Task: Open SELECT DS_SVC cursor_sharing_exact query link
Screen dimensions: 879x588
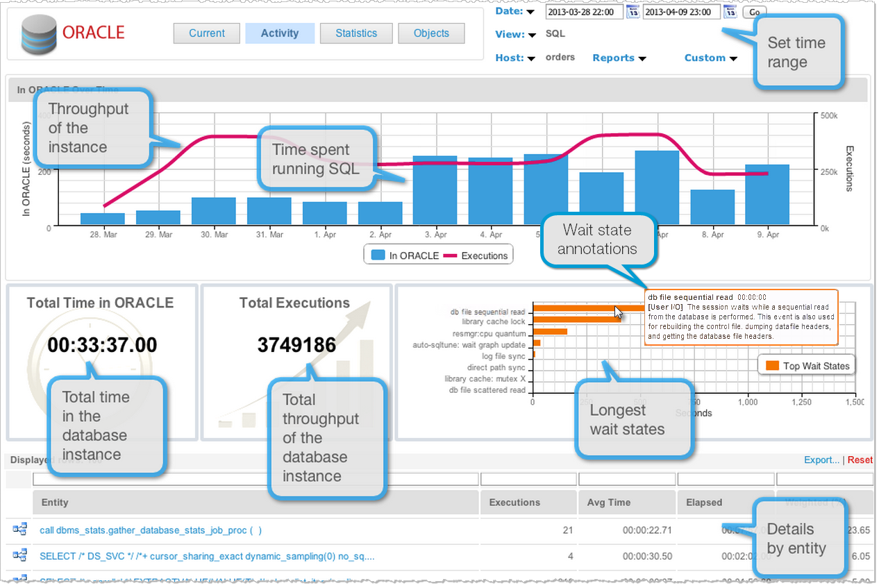Action: 207,556
